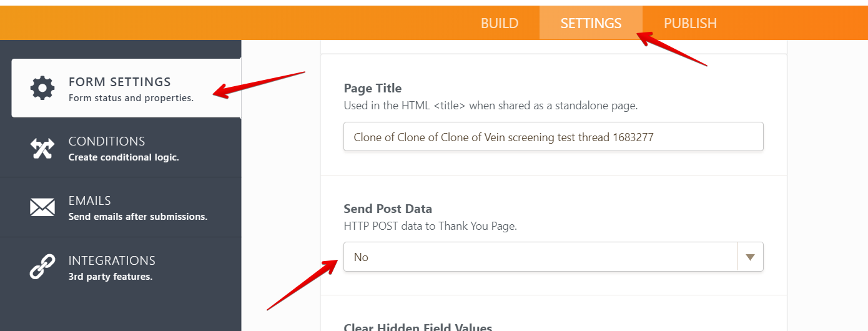Image resolution: width=868 pixels, height=331 pixels.
Task: Go to the PUBLISH tab
Action: pyautogui.click(x=690, y=23)
